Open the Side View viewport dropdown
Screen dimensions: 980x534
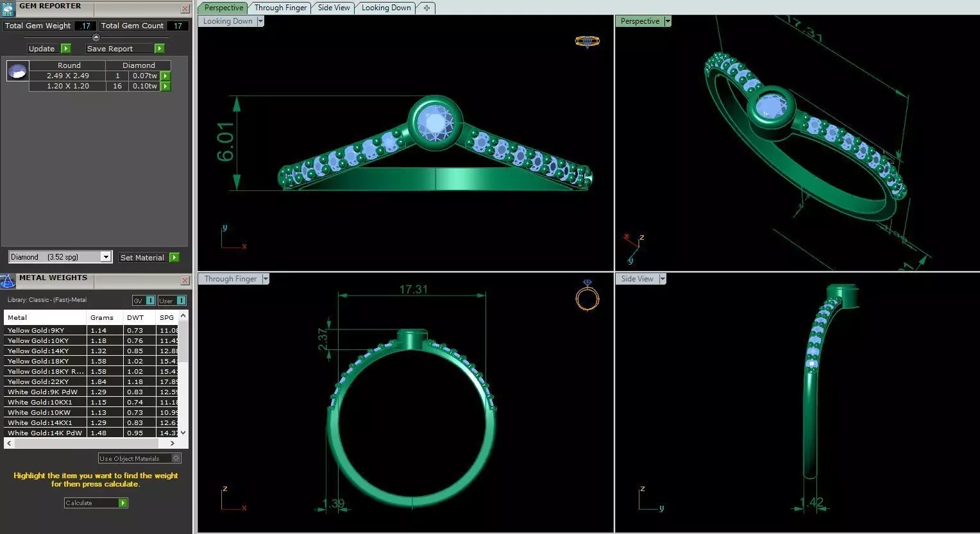pyautogui.click(x=663, y=279)
